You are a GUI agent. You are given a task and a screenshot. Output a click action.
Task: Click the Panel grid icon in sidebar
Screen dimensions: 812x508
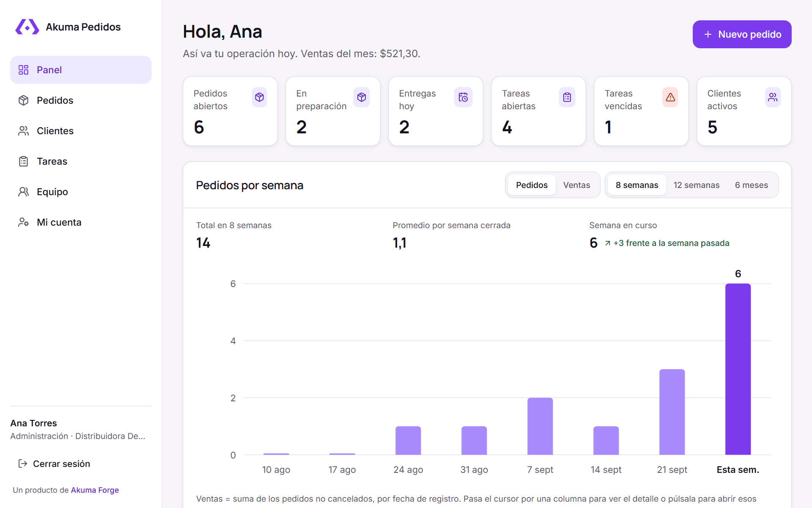pos(23,70)
